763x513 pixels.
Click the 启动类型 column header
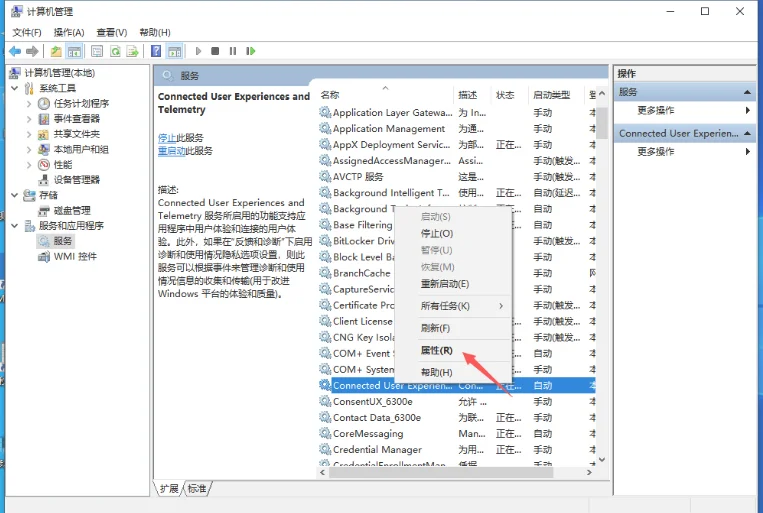551,95
